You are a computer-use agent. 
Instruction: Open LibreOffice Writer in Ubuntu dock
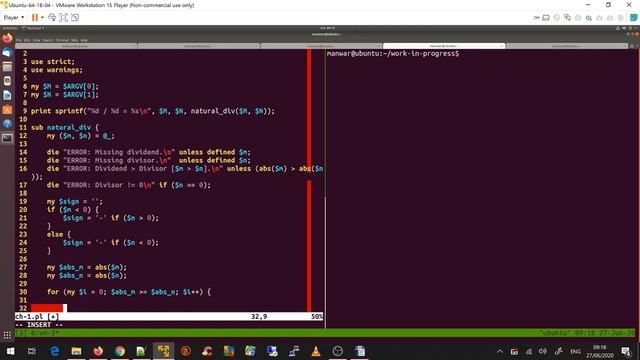click(x=7, y=95)
